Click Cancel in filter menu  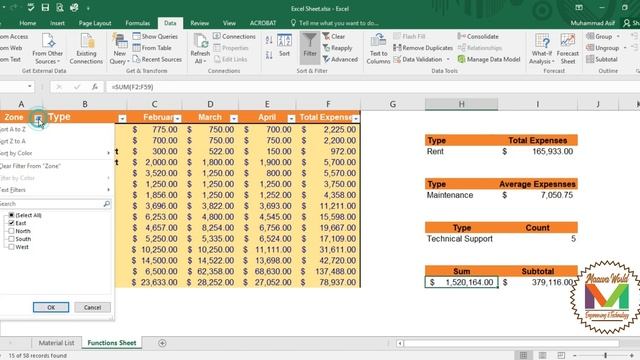point(93,307)
